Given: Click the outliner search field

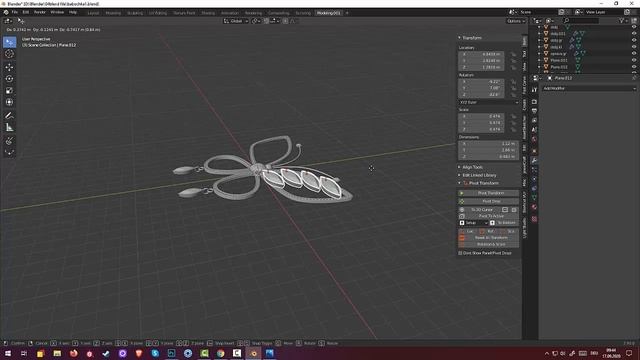Looking at the screenshot, I should [x=581, y=20].
